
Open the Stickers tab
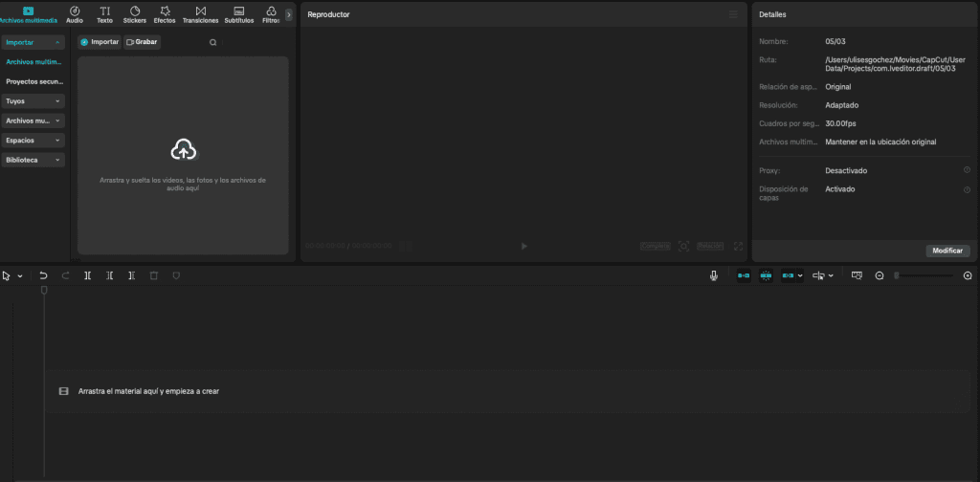[134, 15]
